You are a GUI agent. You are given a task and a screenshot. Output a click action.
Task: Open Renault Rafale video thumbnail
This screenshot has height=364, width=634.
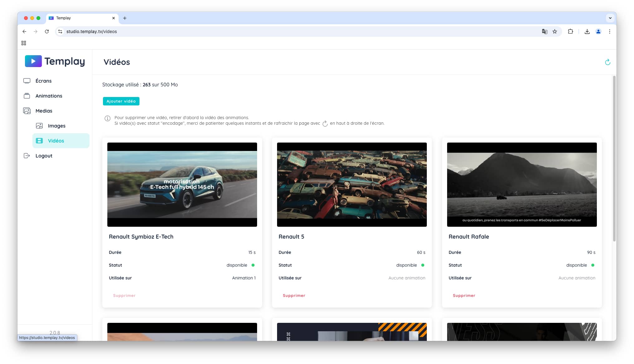pos(522,185)
